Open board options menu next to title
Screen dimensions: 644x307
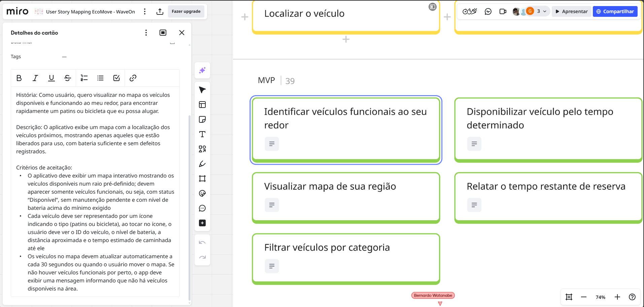point(145,11)
